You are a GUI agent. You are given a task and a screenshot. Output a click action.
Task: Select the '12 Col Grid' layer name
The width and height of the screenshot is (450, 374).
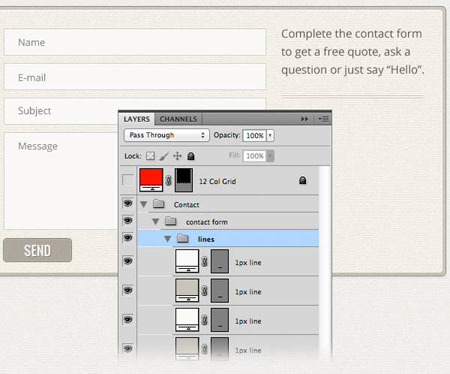217,181
